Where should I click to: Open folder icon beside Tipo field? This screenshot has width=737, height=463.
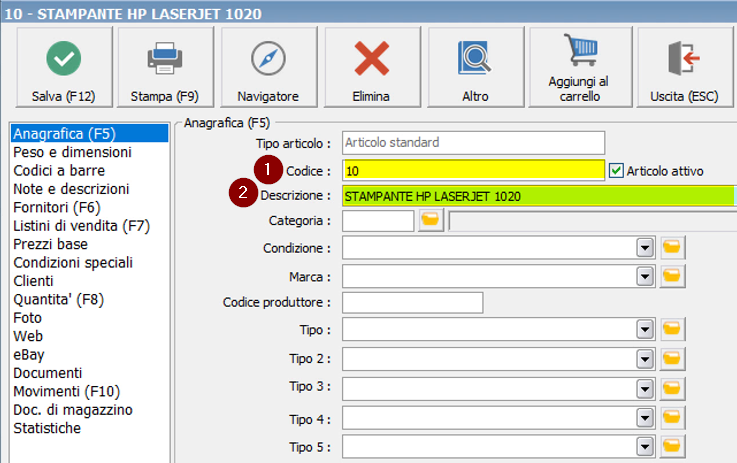tap(672, 329)
